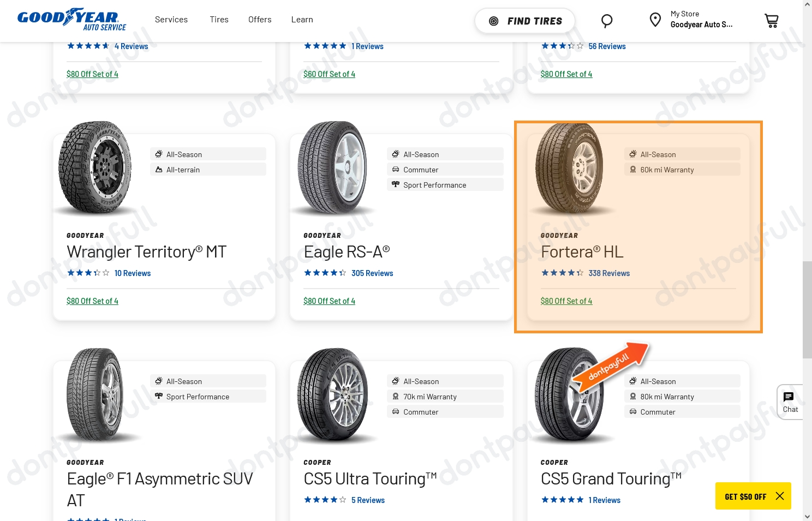Open the Tires menu
The height and width of the screenshot is (521, 812).
click(219, 19)
